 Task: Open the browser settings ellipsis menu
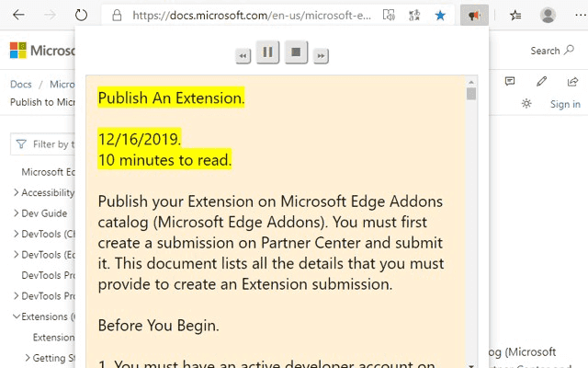[x=581, y=16]
